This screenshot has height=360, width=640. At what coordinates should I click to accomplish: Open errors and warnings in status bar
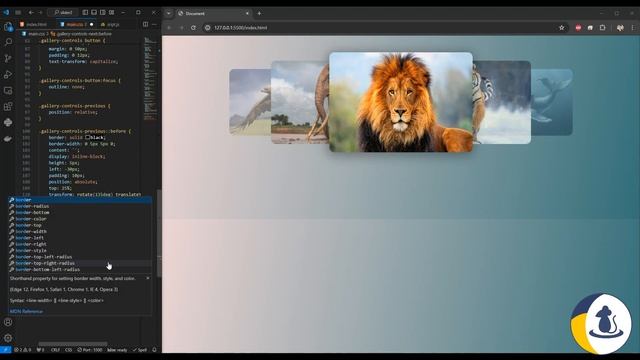[x=22, y=350]
